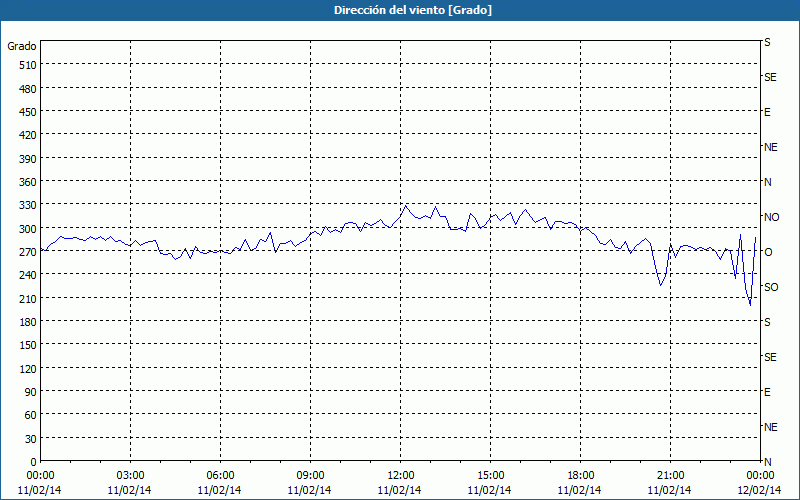Select the 270 degree axis label
The width and height of the screenshot is (800, 500).
pyautogui.click(x=29, y=252)
